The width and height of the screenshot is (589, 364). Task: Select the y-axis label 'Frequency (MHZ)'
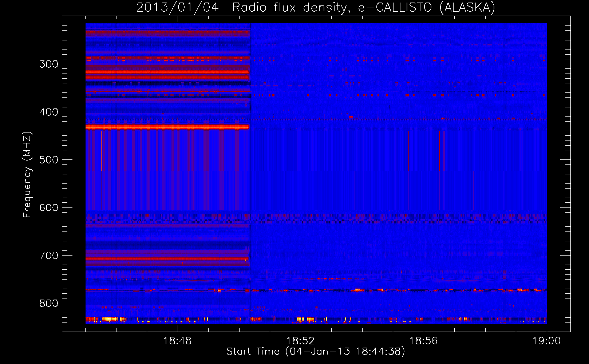27,174
